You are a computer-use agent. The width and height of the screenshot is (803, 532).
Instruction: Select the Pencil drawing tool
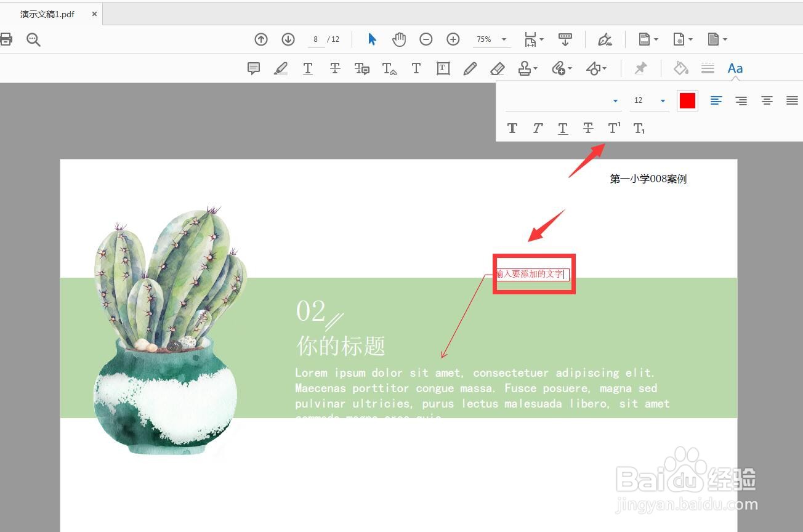(470, 68)
